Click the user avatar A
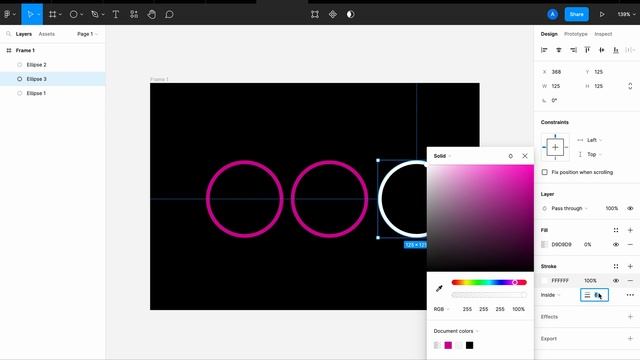This screenshot has width=640, height=360. [x=552, y=14]
